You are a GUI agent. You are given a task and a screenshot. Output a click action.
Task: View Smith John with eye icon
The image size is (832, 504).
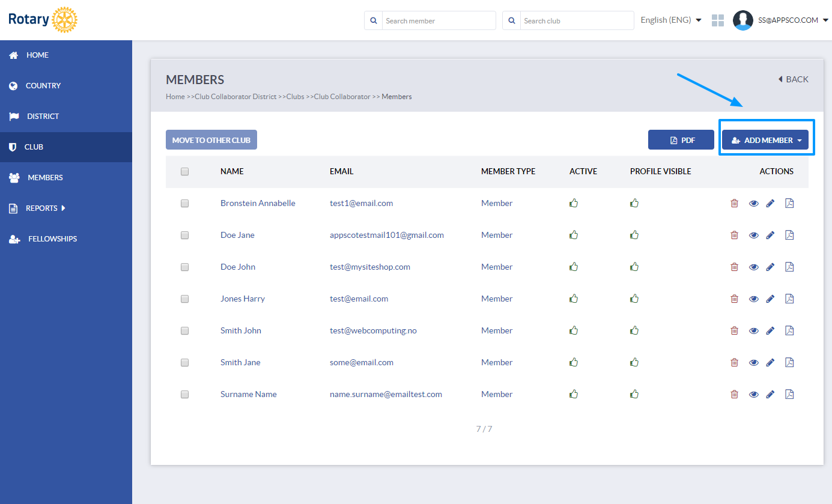(754, 331)
